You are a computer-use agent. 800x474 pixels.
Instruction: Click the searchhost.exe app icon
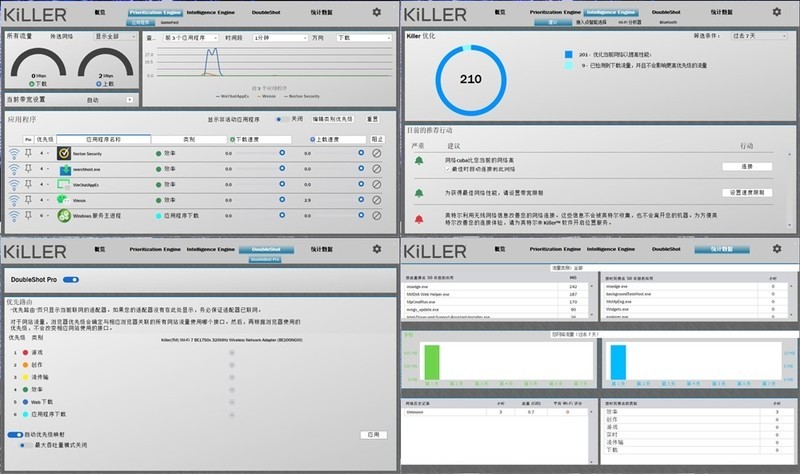click(65, 169)
